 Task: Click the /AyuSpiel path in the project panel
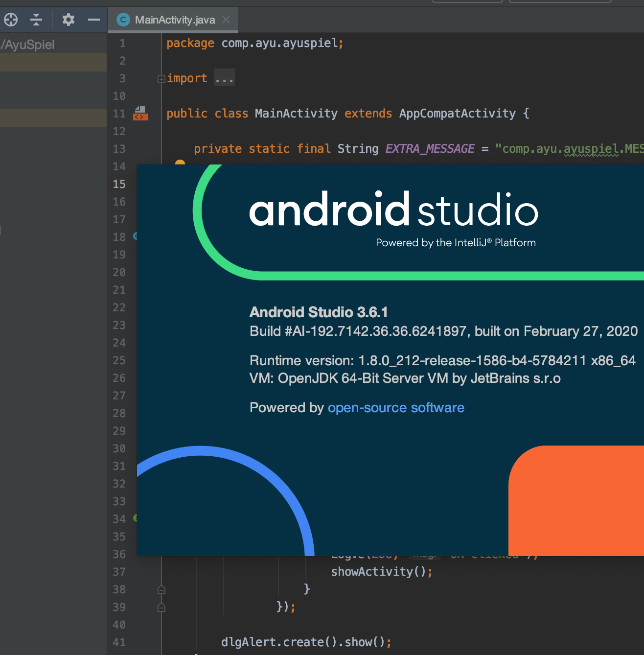coord(27,45)
